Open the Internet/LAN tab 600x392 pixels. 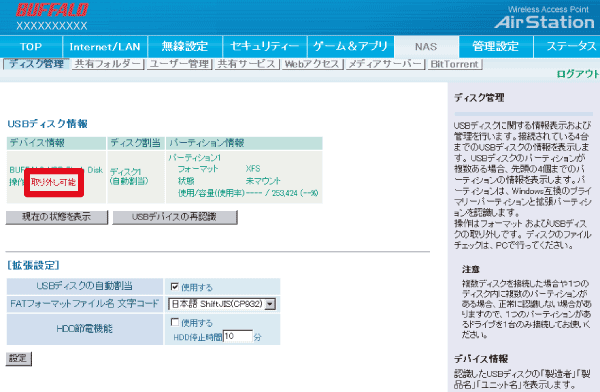105,47
